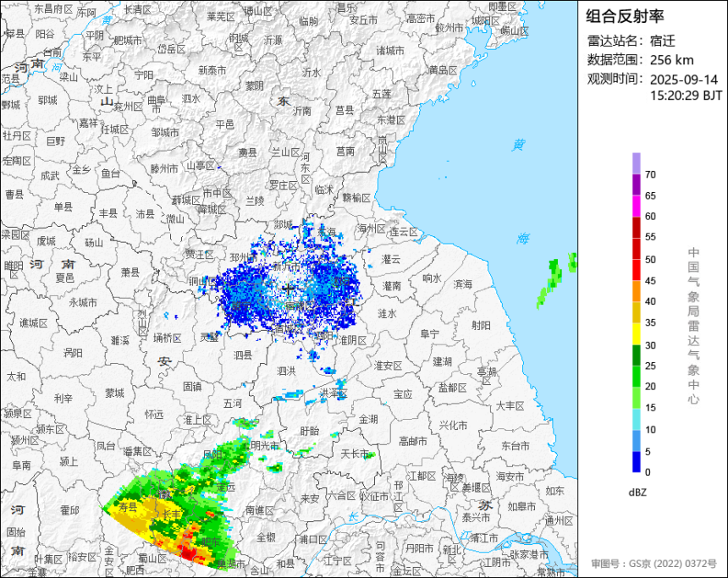This screenshot has width=728, height=578.
Task: Click the 新泰市 city label
Action: point(212,70)
